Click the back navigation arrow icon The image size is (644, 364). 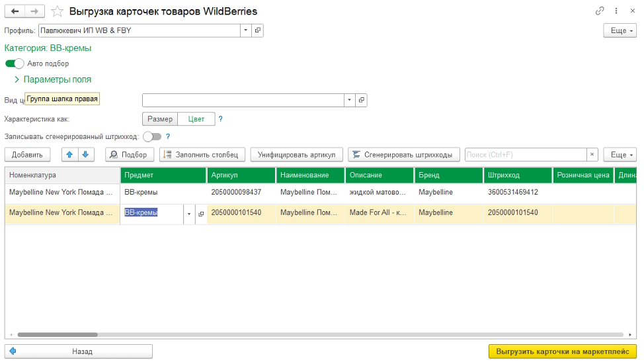pos(15,11)
